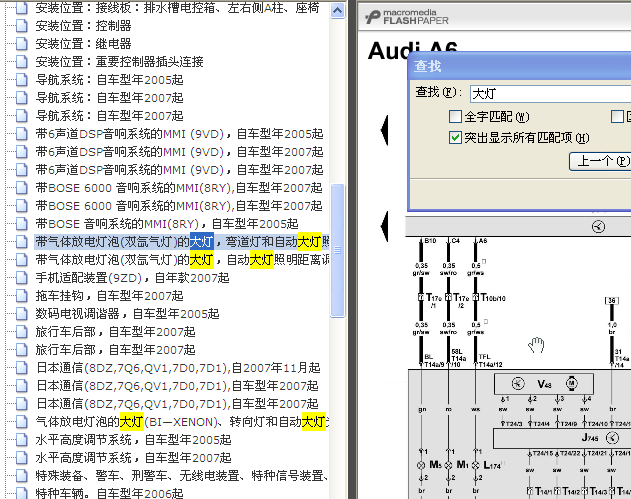Click the hand pan cursor tool

536,345
